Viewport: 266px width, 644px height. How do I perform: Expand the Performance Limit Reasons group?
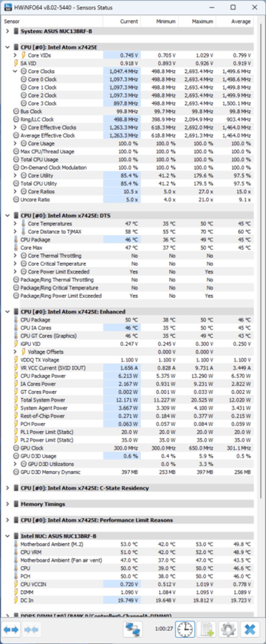pyautogui.click(x=7, y=520)
